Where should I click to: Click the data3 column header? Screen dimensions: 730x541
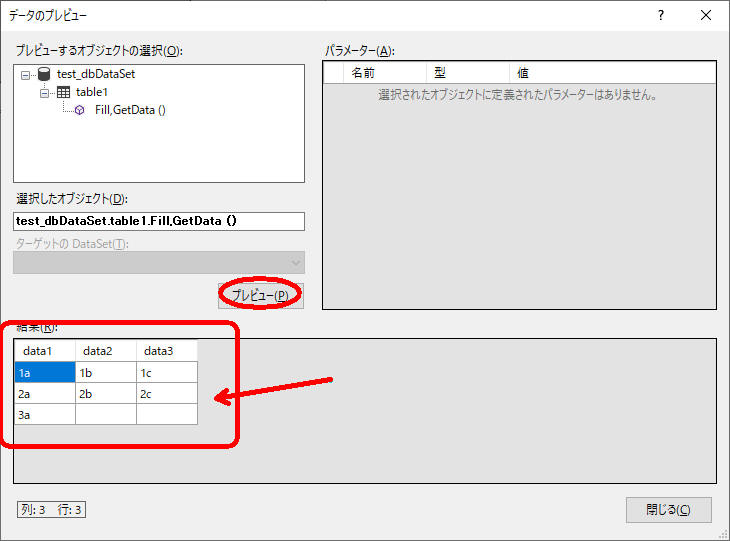[x=166, y=351]
